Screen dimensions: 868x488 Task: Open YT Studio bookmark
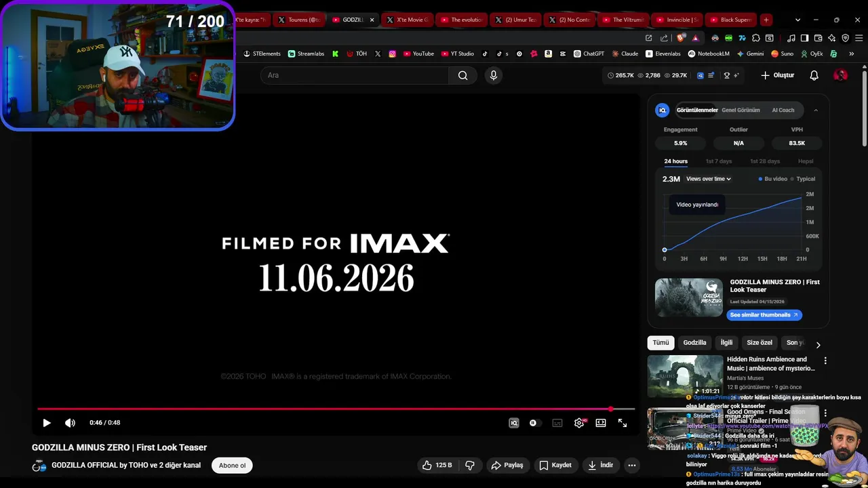(x=457, y=54)
